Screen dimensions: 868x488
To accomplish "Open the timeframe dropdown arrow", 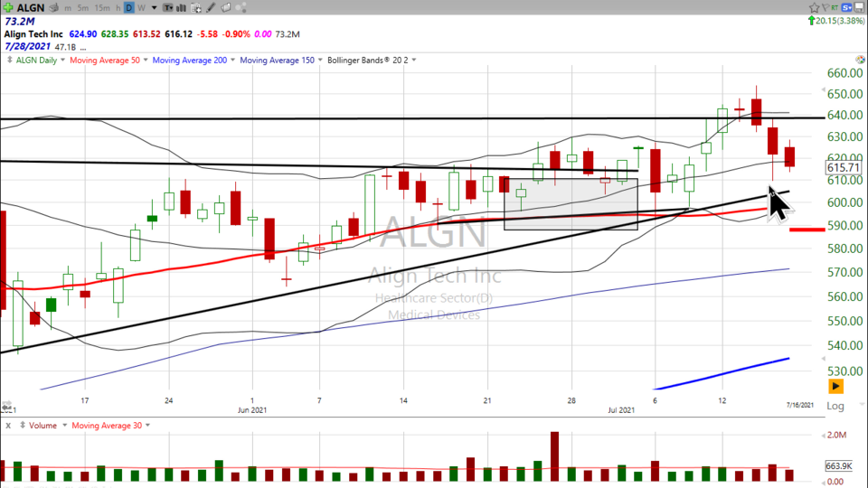I will pyautogui.click(x=154, y=8).
